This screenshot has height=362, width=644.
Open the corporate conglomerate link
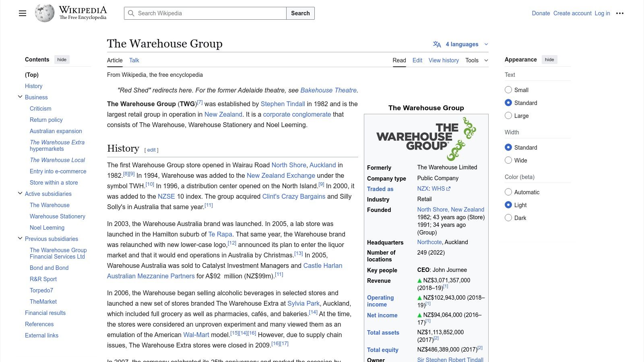(x=297, y=114)
